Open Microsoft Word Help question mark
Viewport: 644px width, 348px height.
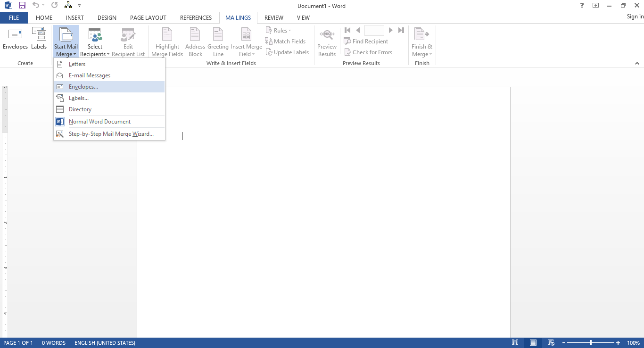(582, 6)
